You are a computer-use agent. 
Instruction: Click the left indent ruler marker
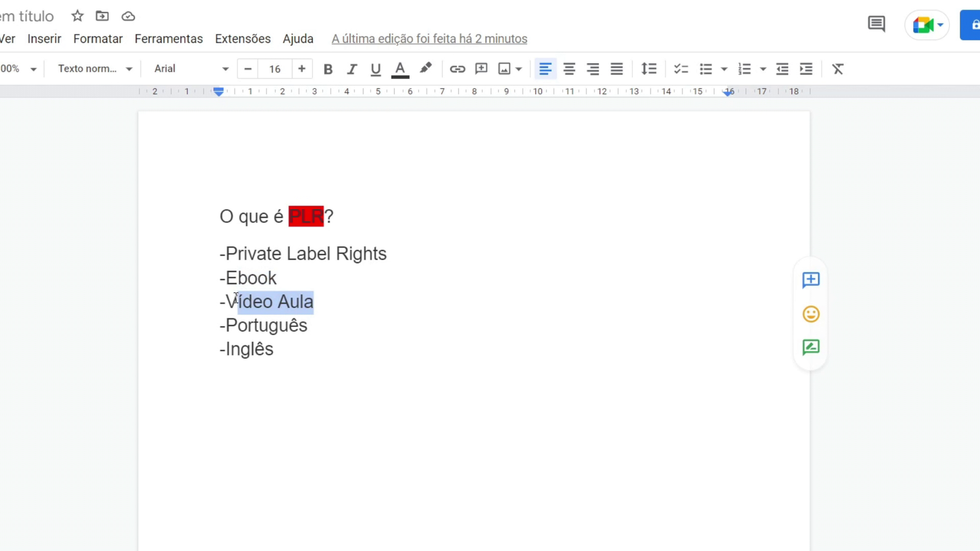[x=219, y=92]
